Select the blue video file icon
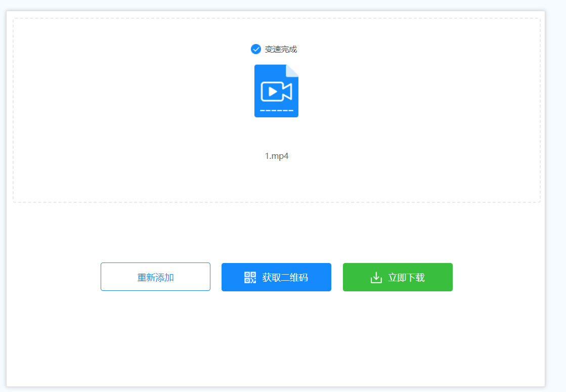Image resolution: width=566 pixels, height=392 pixels. pos(277,91)
